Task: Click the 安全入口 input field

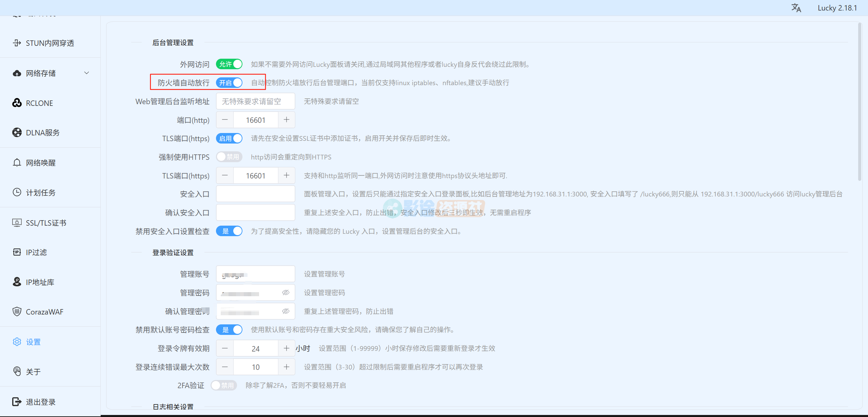Action: [255, 194]
